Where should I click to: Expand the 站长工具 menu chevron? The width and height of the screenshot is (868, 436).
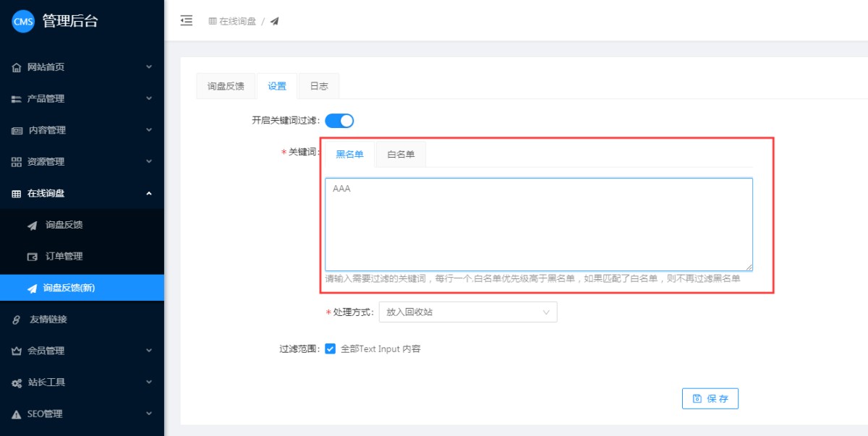[149, 382]
